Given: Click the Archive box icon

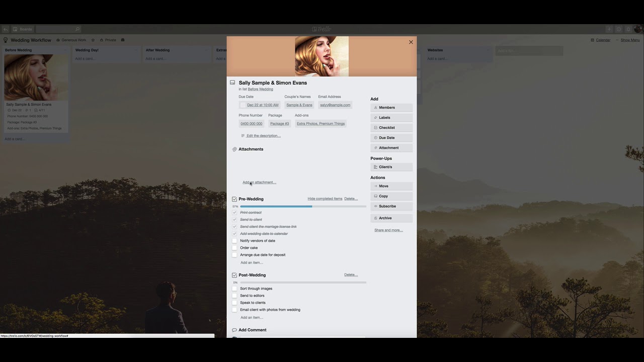Looking at the screenshot, I should 375,218.
